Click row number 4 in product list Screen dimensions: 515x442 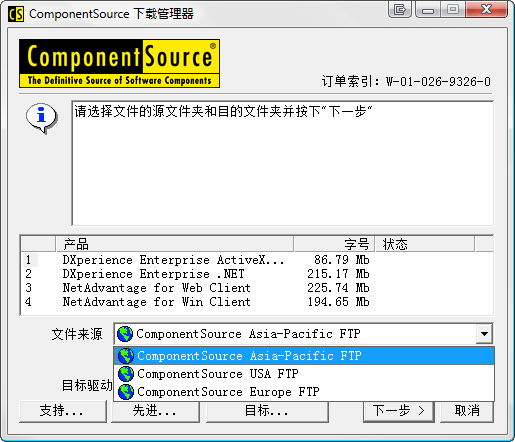coord(28,302)
